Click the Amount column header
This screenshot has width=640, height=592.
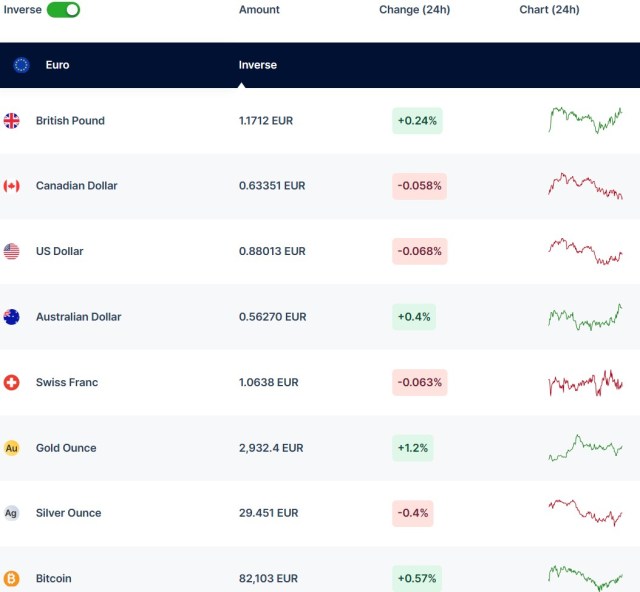tap(259, 10)
